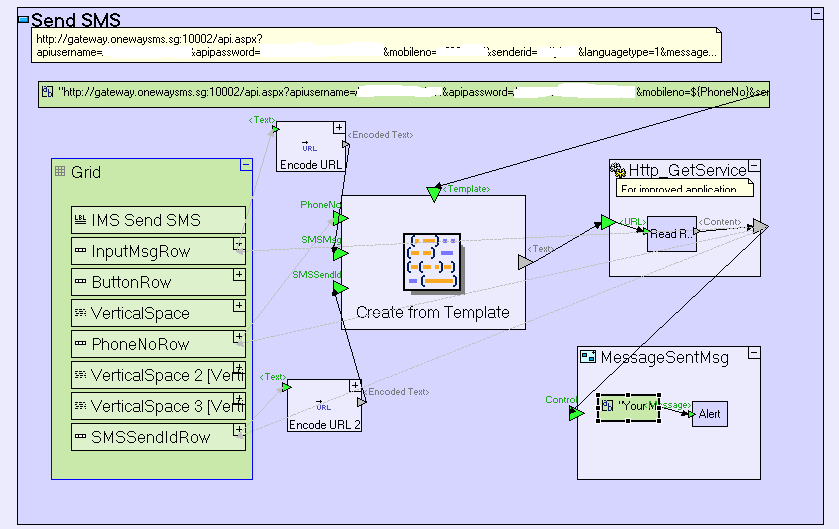Viewport: 839px width, 529px height.
Task: Select the Encode URL block icon
Action: pyautogui.click(x=310, y=147)
